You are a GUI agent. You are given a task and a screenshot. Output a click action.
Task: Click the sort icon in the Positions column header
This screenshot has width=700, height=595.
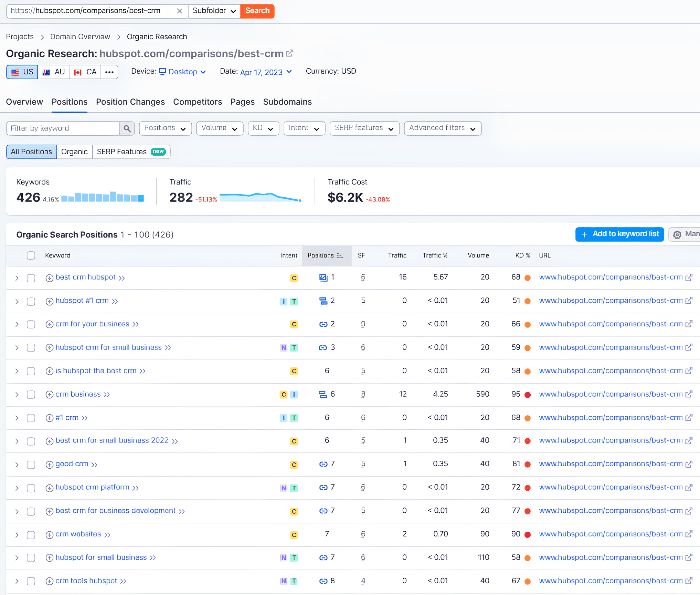[340, 255]
